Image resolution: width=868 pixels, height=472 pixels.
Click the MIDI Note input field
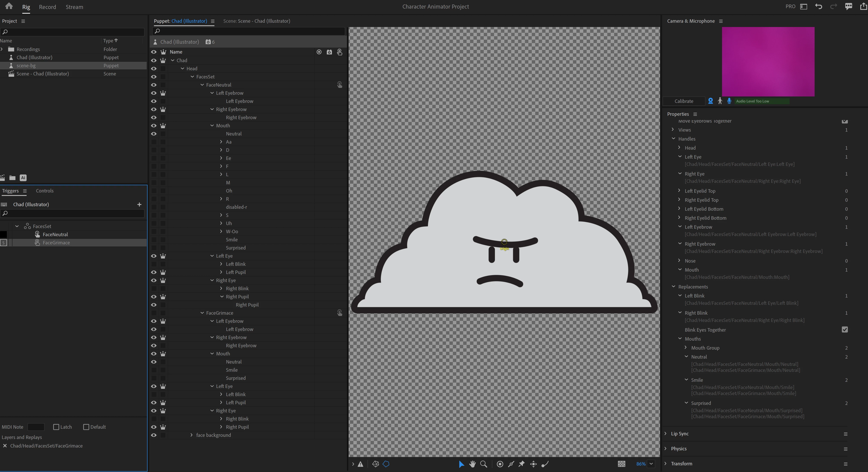tap(36, 427)
